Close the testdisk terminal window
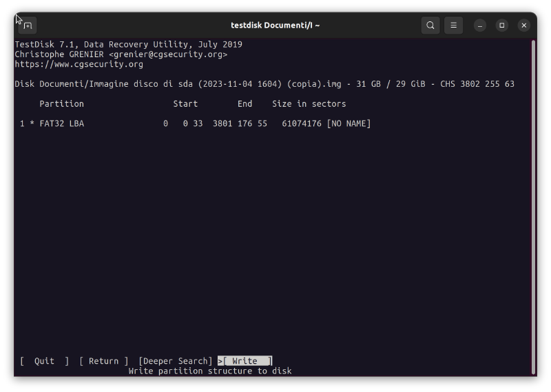This screenshot has width=551, height=392. tap(524, 25)
